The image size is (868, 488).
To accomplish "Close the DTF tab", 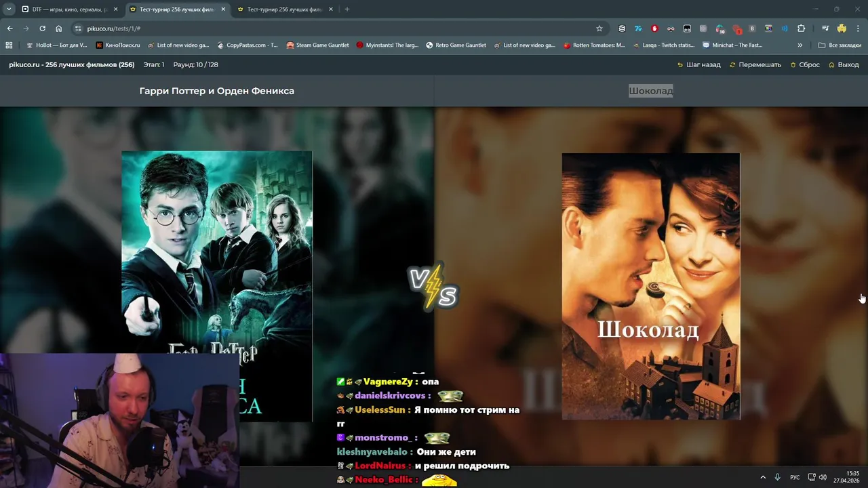I will tap(116, 9).
